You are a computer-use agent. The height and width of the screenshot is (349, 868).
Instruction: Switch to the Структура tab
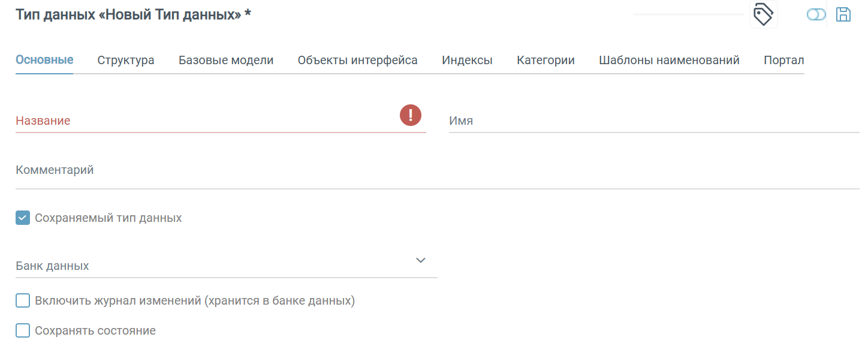click(x=126, y=60)
